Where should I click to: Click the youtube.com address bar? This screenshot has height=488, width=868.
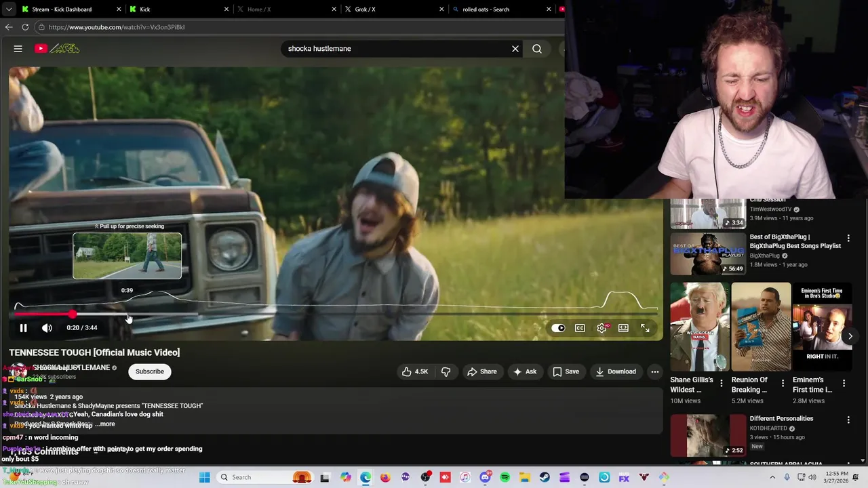(298, 27)
